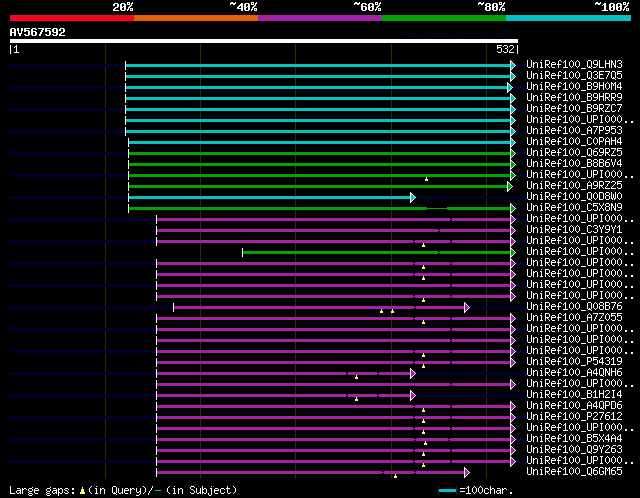Click the arrowhead ending Q6GM65 alignment
The width and height of the screenshot is (640, 498).
tap(467, 473)
